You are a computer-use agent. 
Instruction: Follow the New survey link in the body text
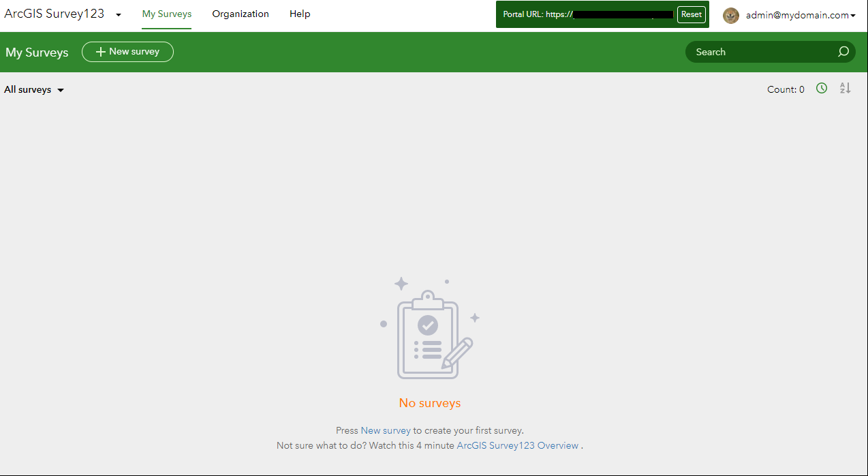pos(386,430)
